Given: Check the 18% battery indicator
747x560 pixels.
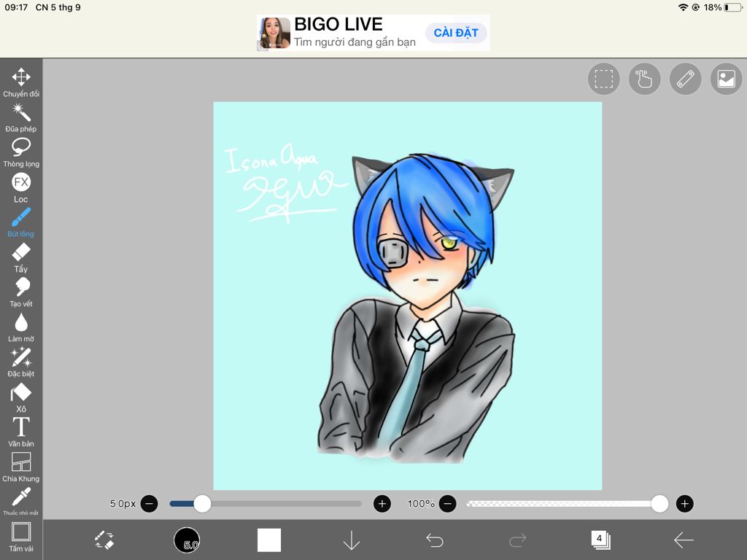Looking at the screenshot, I should coord(723,7).
